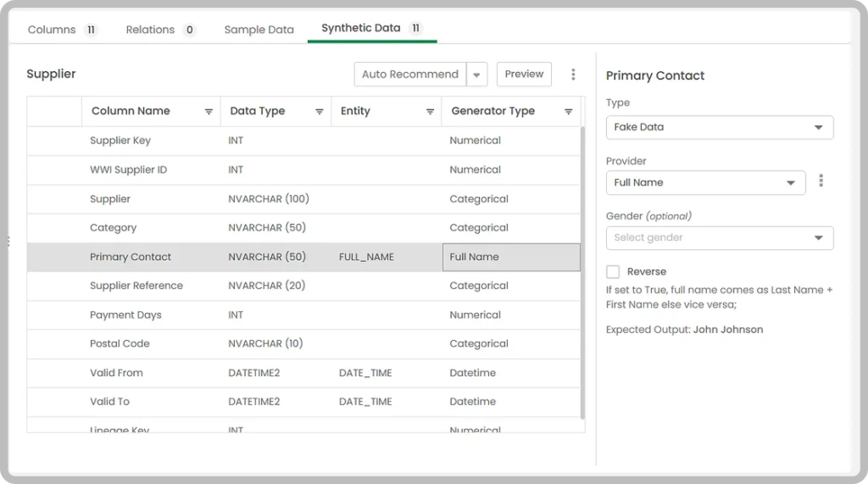The width and height of the screenshot is (868, 484).
Task: Select the Category column row
Action: click(x=303, y=228)
